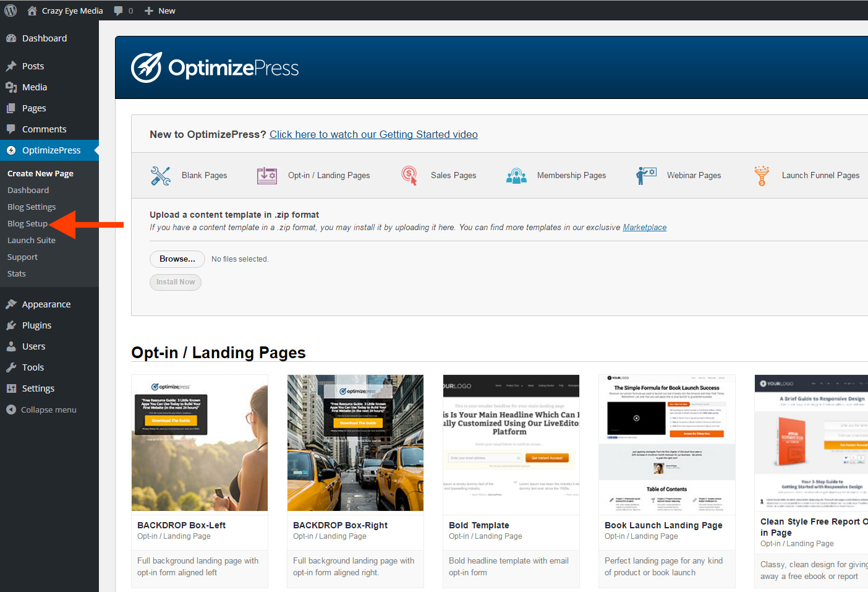The height and width of the screenshot is (592, 868).
Task: Select the Opt-in / Landing Pages tab label
Action: pyautogui.click(x=329, y=176)
